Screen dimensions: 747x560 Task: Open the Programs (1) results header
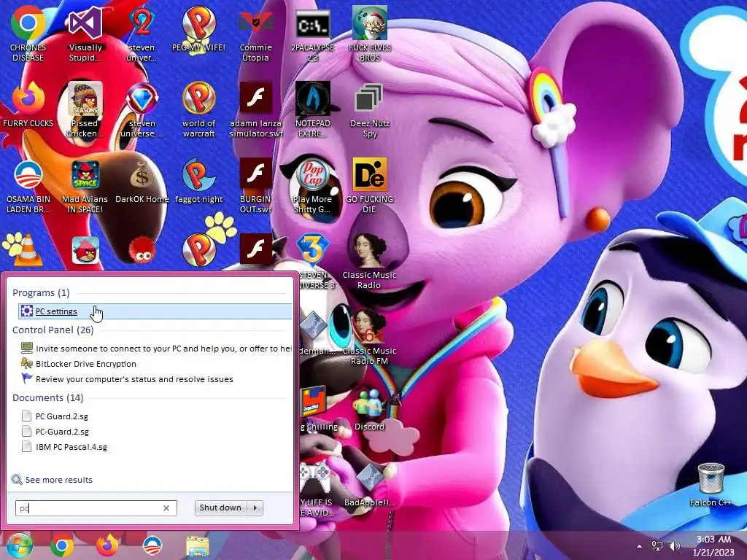[41, 293]
